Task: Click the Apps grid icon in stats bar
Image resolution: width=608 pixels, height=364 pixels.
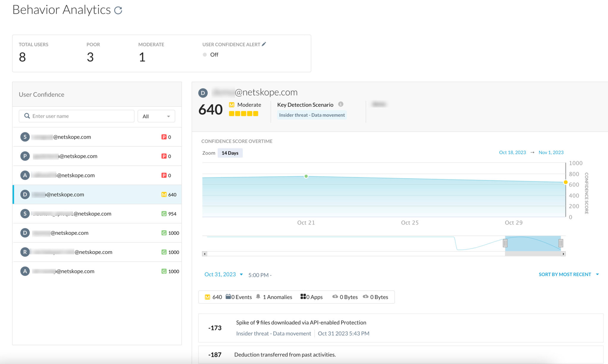Action: coord(303,296)
